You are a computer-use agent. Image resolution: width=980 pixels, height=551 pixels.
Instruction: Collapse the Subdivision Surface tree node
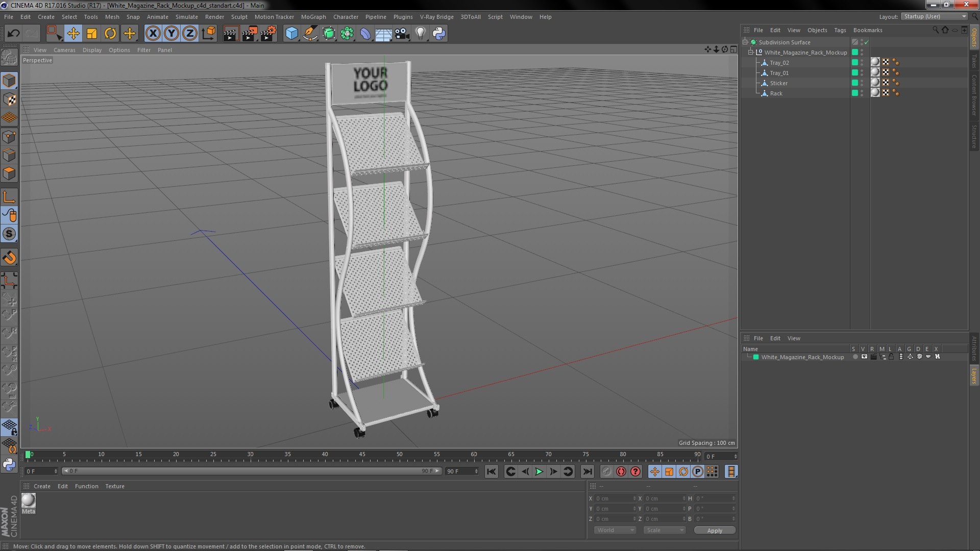745,42
